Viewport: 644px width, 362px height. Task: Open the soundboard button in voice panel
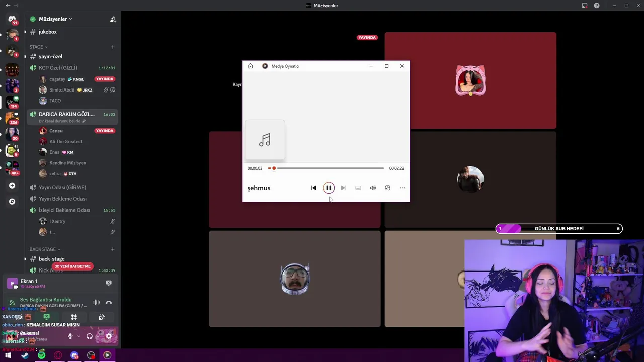(102, 317)
